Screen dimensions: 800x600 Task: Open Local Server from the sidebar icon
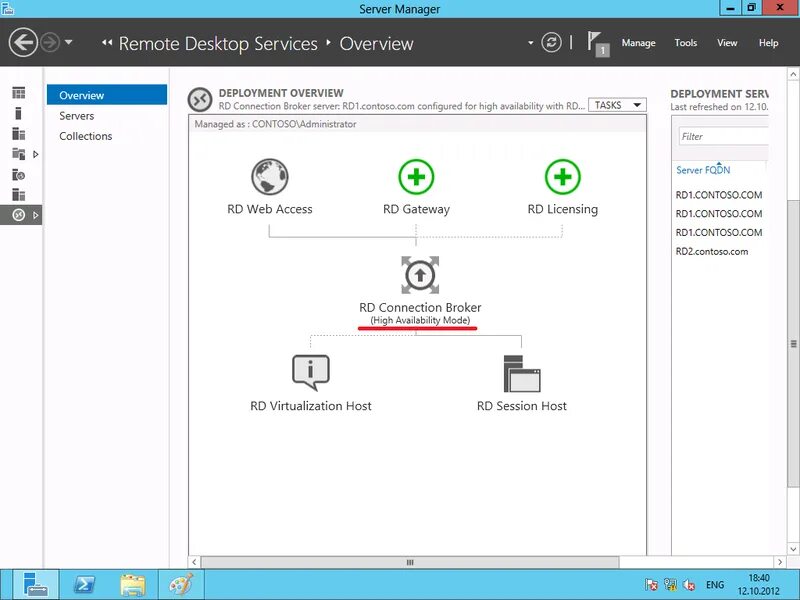(18, 113)
